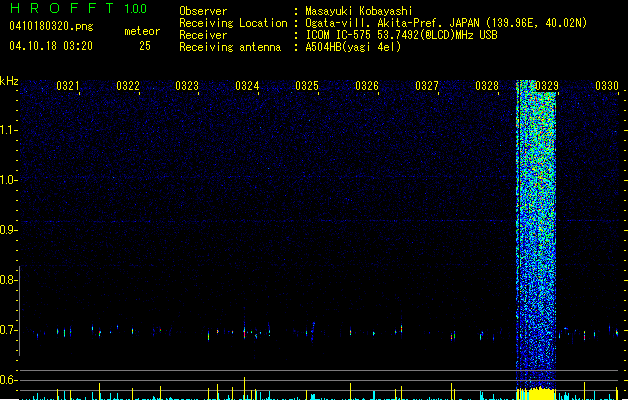Image resolution: width=629 pixels, height=400 pixels.
Task: Click the 0323 time marker
Action: point(187,85)
